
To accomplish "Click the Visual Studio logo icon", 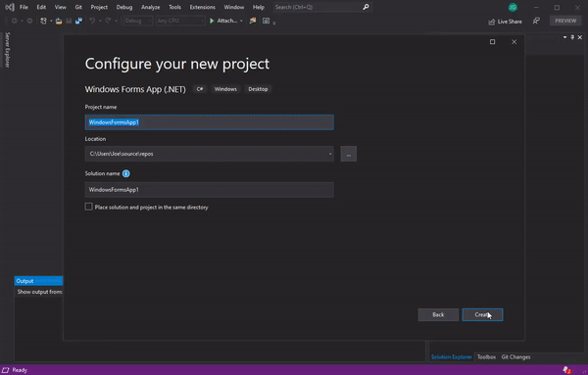I will pos(10,7).
